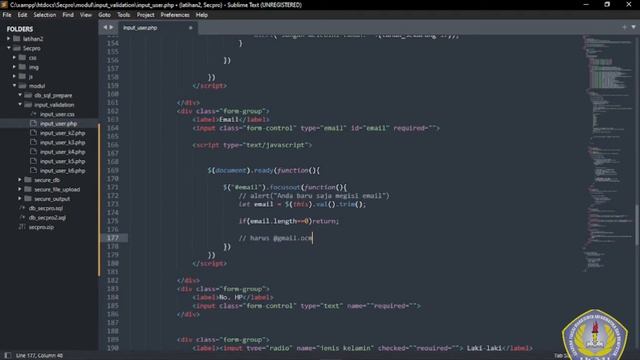
Task: Click the latihan2 folder icon
Action: pyautogui.click(x=17, y=39)
